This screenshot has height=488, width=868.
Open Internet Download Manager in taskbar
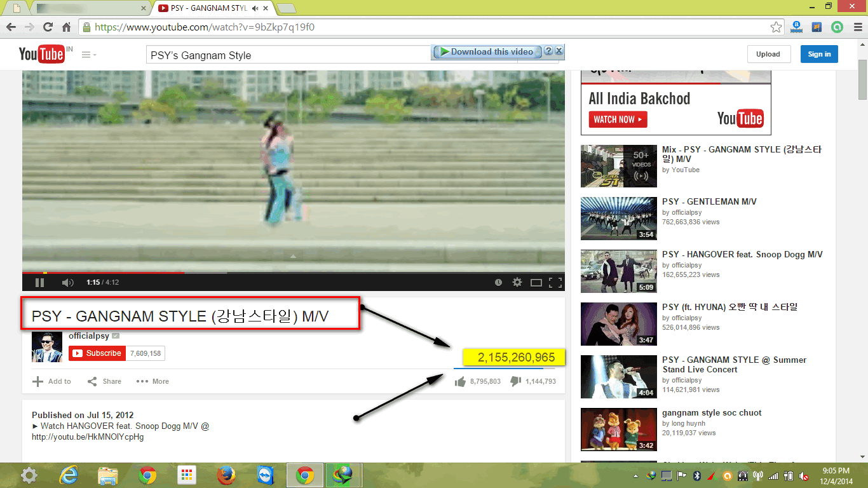[x=344, y=475]
